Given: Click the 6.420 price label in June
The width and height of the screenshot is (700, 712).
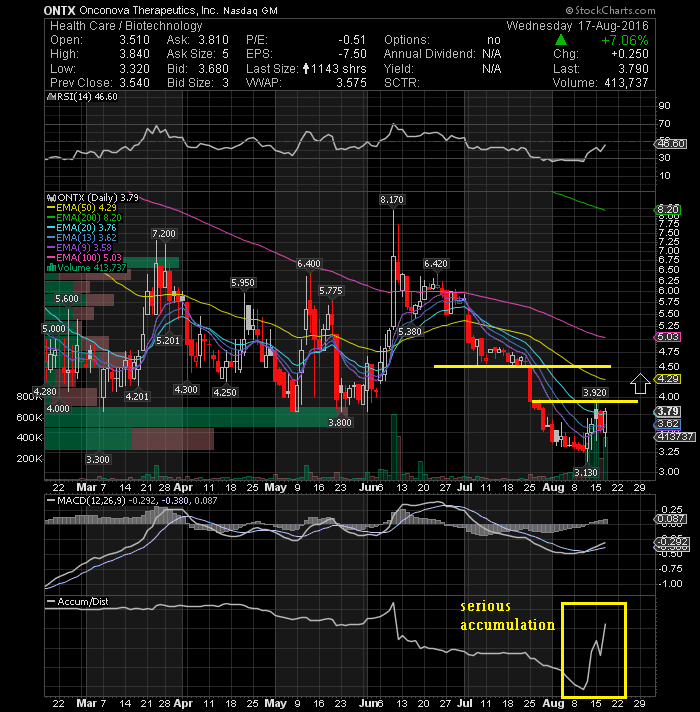Looking at the screenshot, I should tap(436, 264).
